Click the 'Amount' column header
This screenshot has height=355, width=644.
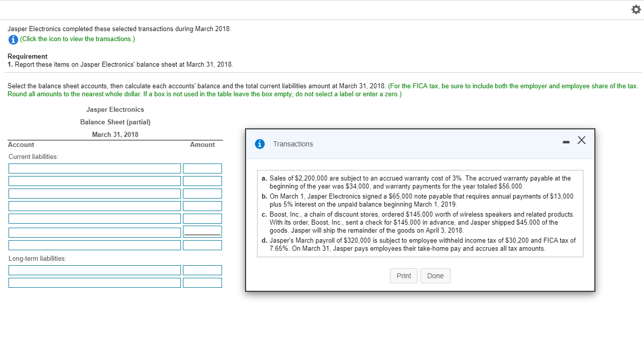pos(202,144)
